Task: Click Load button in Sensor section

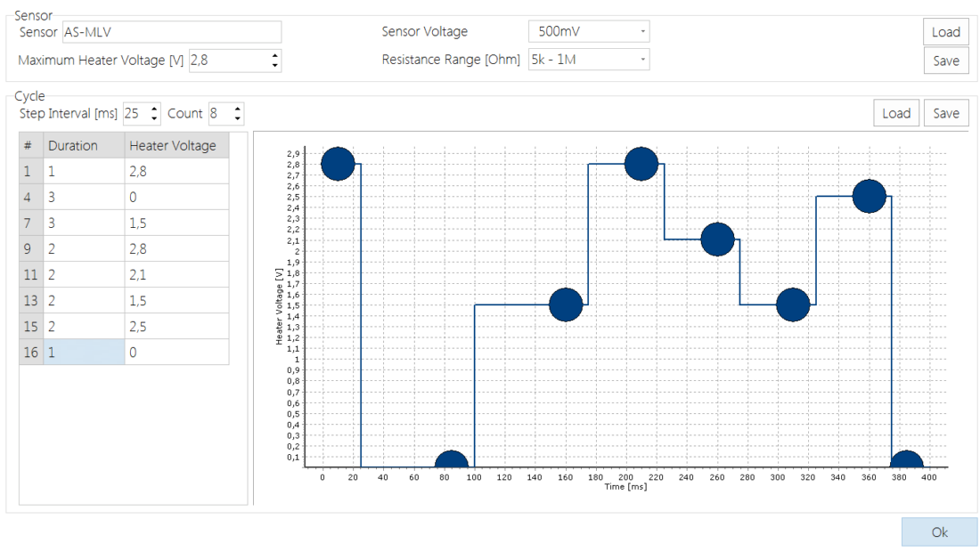Action: (x=945, y=32)
